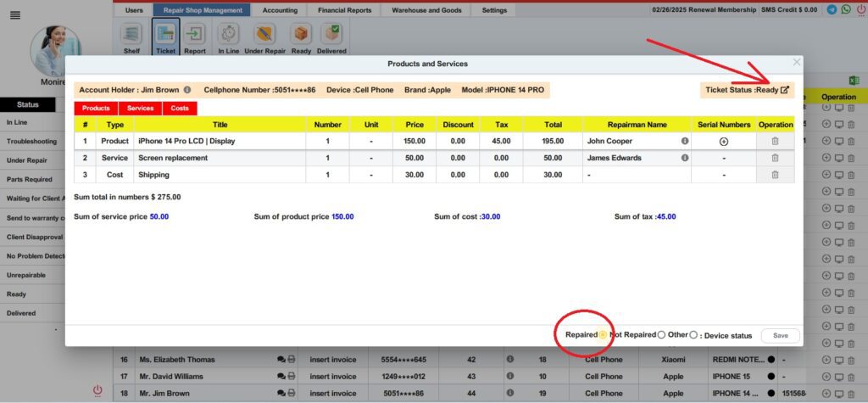868x403 pixels.
Task: Open the hamburger menu icon
Action: [15, 15]
